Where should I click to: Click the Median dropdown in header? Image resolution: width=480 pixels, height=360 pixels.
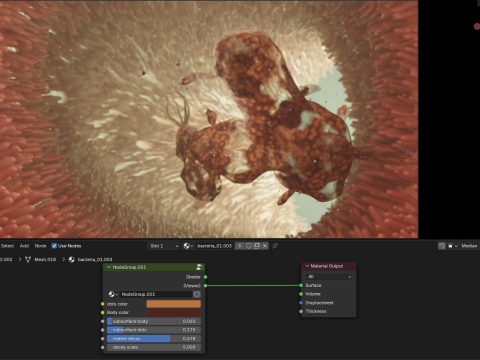(469, 246)
